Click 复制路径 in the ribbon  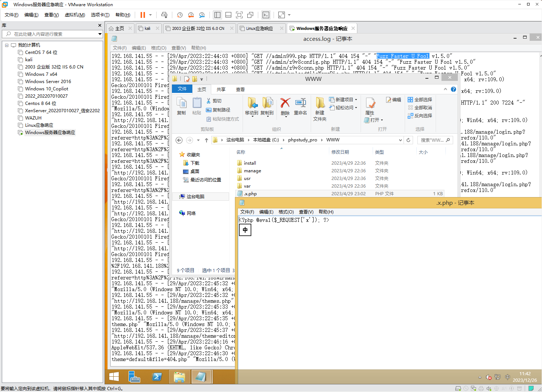[x=218, y=110]
